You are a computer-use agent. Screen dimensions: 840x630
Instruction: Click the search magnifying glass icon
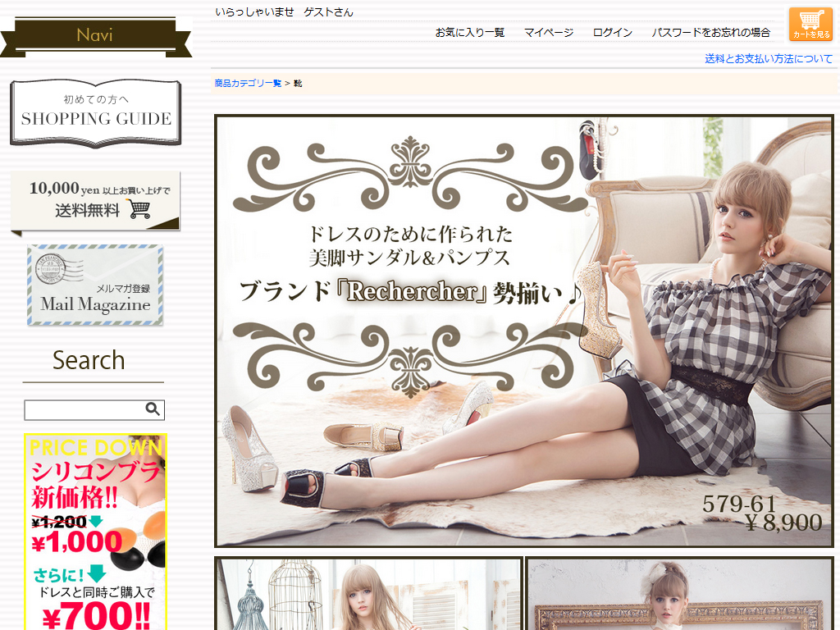tap(153, 409)
